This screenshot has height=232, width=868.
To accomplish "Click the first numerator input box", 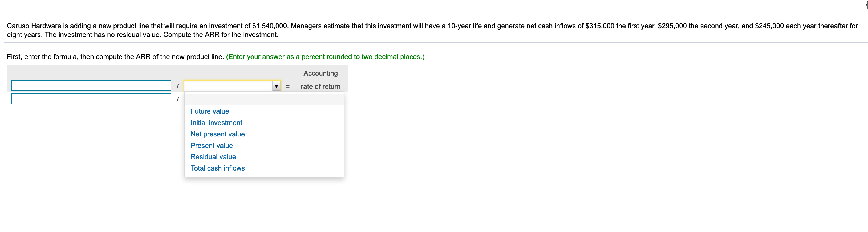I will pos(91,85).
